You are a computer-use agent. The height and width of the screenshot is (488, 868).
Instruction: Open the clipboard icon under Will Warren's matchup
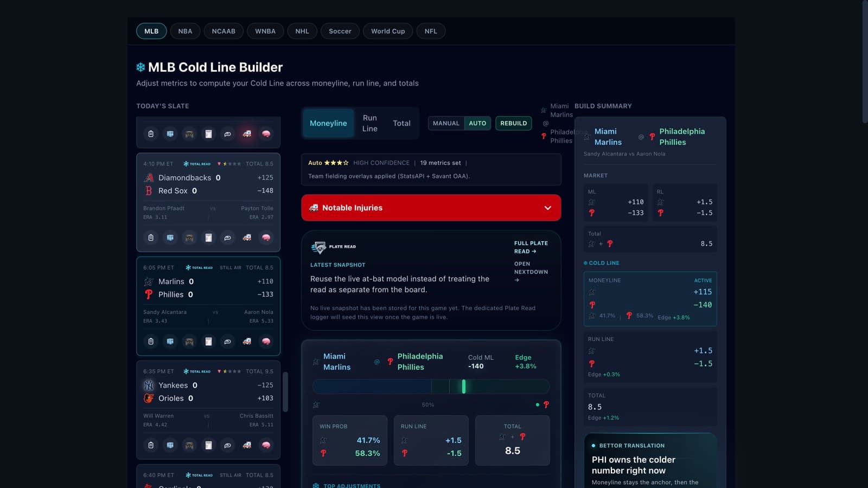(x=151, y=445)
